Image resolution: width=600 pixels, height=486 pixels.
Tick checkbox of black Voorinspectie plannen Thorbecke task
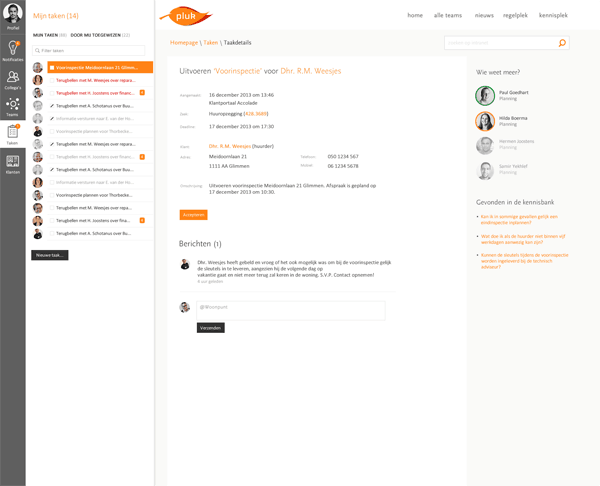[x=52, y=195]
